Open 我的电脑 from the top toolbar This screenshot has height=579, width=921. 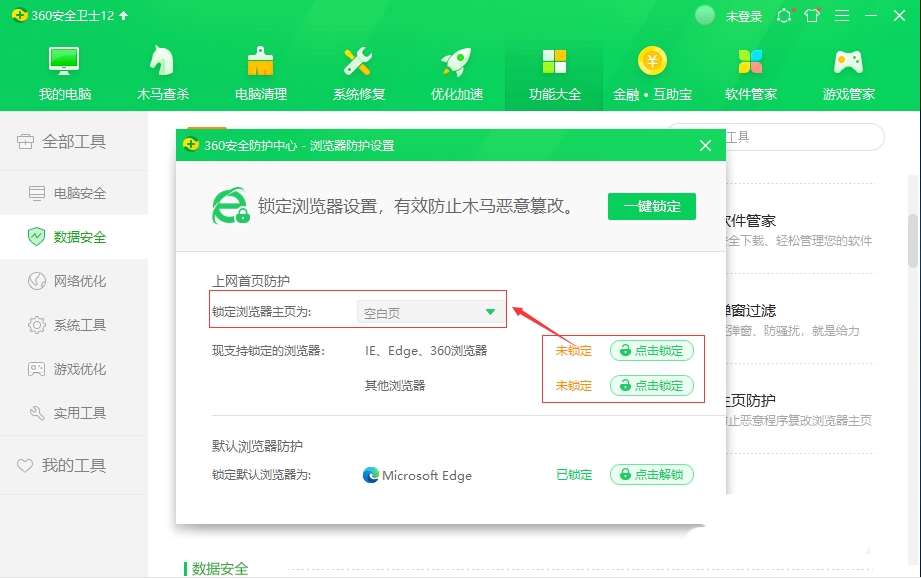[65, 73]
